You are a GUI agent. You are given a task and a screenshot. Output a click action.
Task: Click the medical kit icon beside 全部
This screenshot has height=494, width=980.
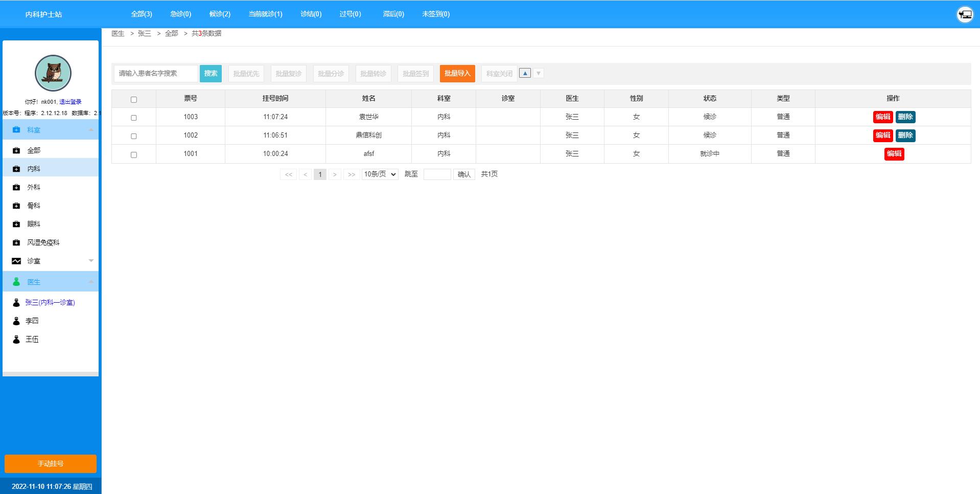click(x=16, y=150)
